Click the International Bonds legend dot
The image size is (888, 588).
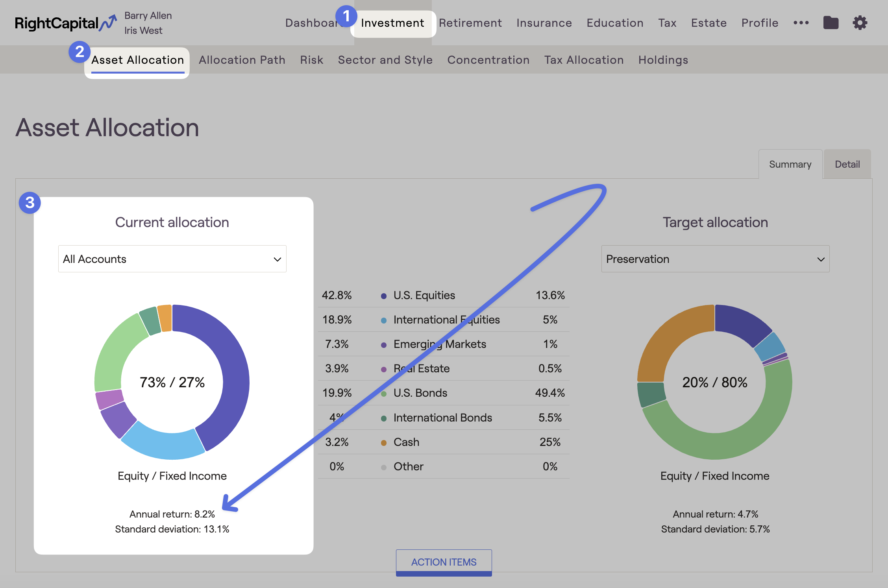point(383,418)
